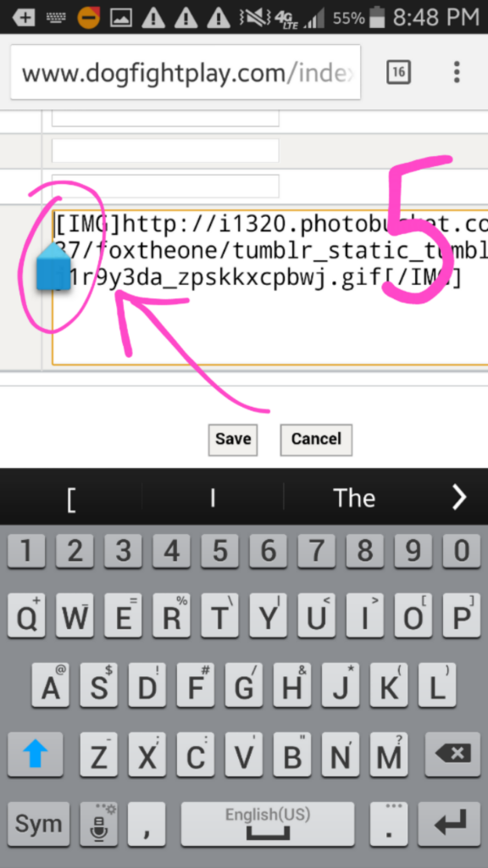
Task: Click inside the [IMG] code text area
Action: [x=270, y=287]
